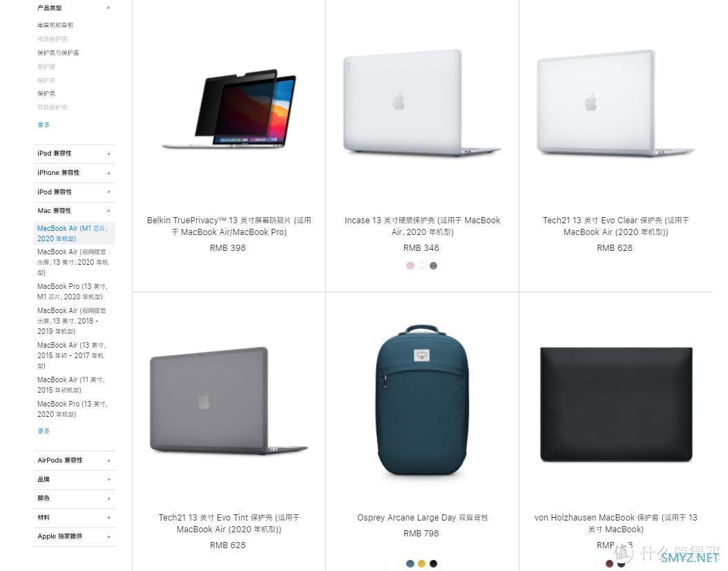Image resolution: width=728 pixels, height=571 pixels.
Task: Expand the 品牌 filter section
Action: point(75,480)
